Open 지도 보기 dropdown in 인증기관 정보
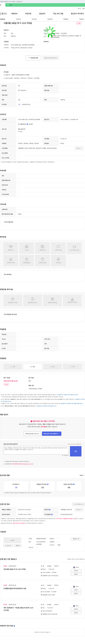Screen dimensions: 85x644 coord(79,509)
